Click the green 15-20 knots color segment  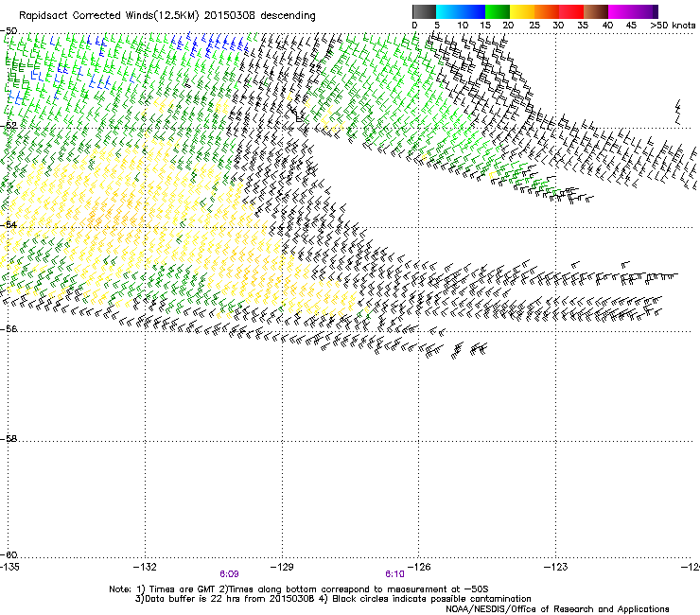498,11
